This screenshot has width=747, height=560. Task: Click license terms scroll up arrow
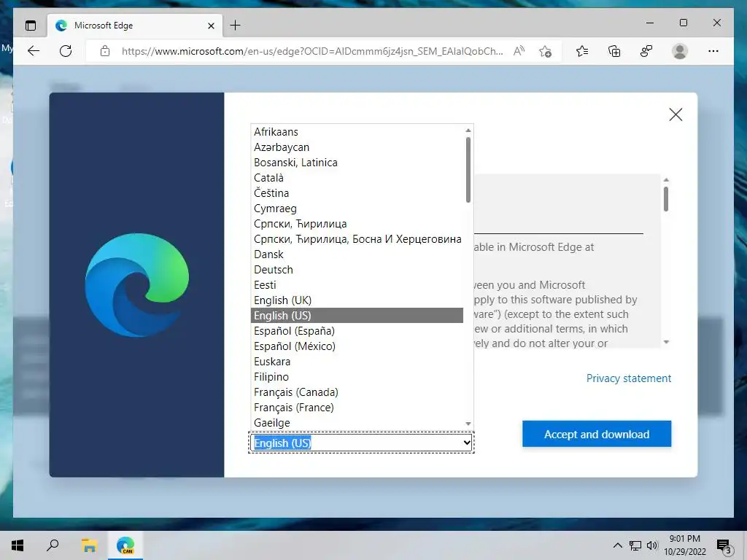[x=666, y=179]
